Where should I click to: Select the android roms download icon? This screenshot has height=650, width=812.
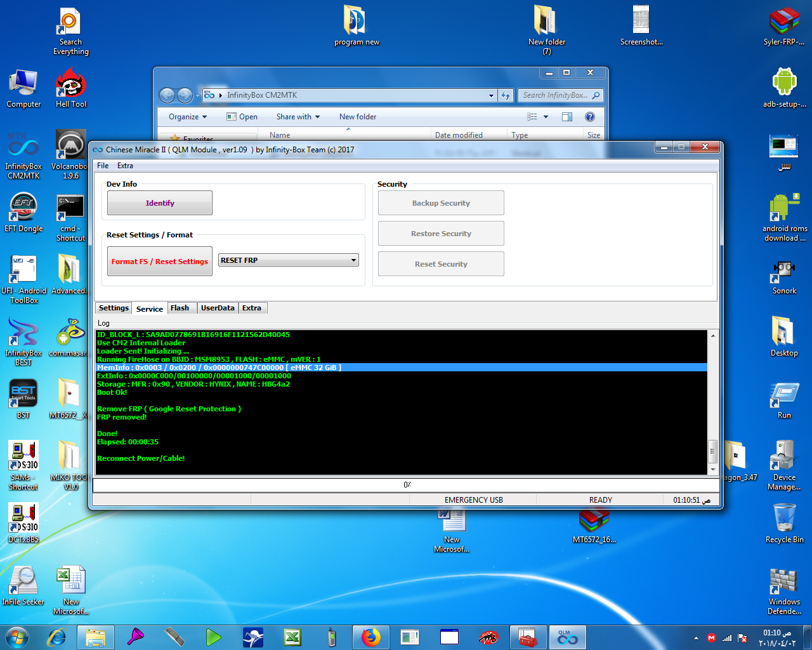click(785, 217)
